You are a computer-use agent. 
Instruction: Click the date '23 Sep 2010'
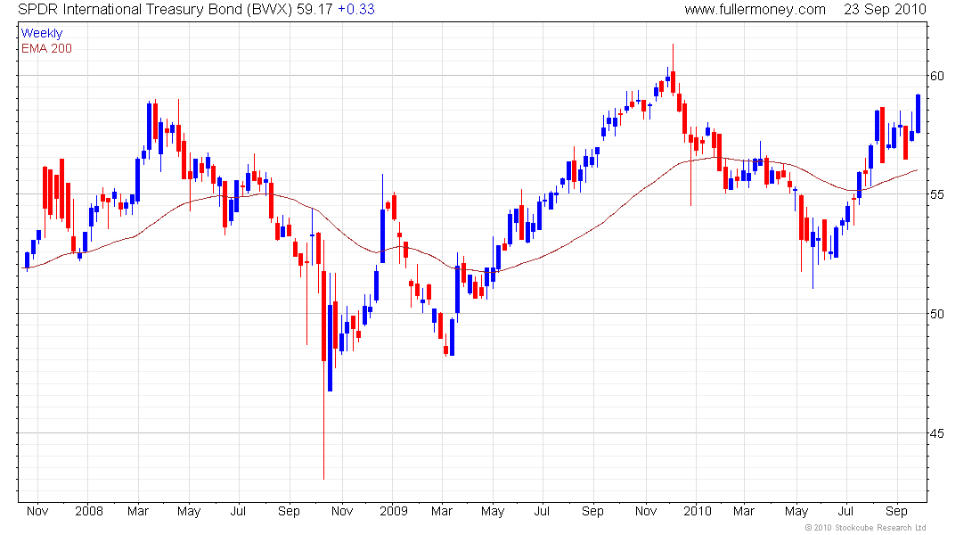coord(885,10)
